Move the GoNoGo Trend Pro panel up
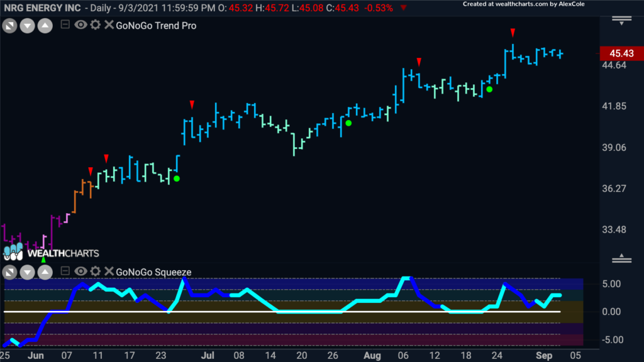Viewport: 644px width, 362px height. pos(45,26)
